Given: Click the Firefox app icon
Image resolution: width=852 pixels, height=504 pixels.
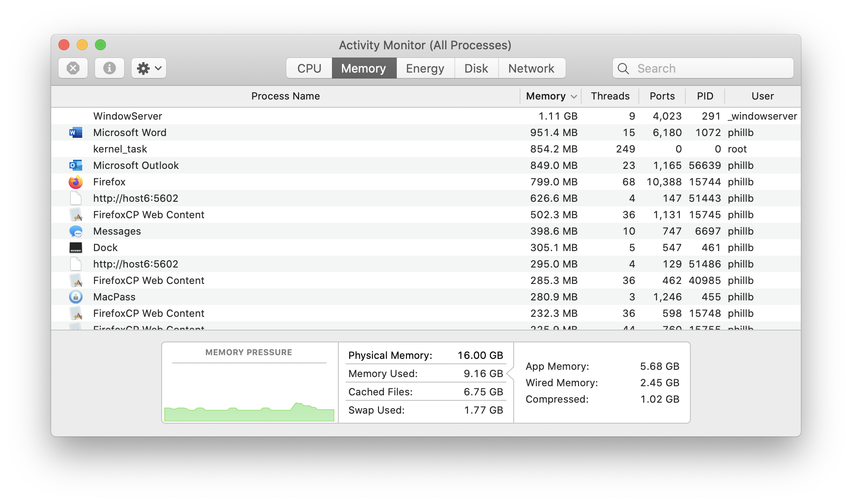Looking at the screenshot, I should 76,182.
